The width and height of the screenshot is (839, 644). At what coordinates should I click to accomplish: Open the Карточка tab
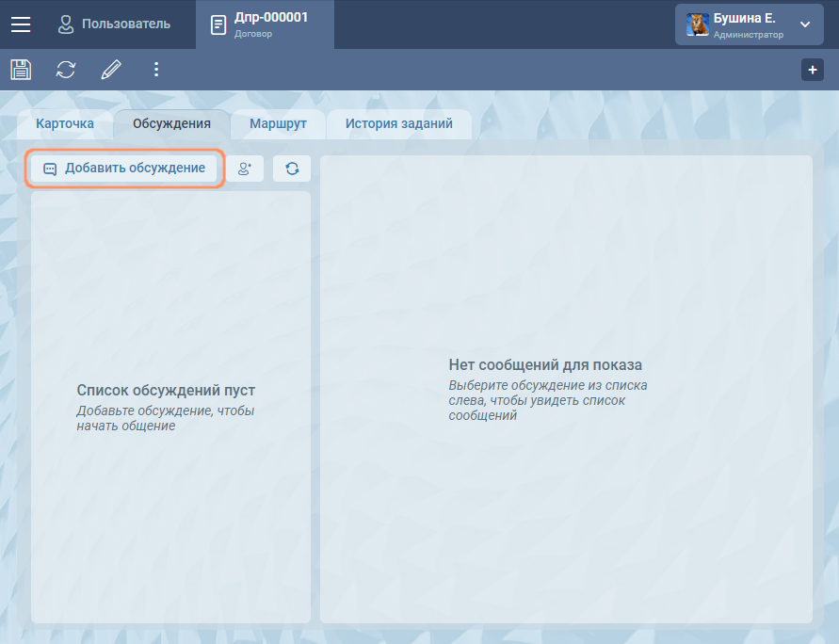click(65, 123)
